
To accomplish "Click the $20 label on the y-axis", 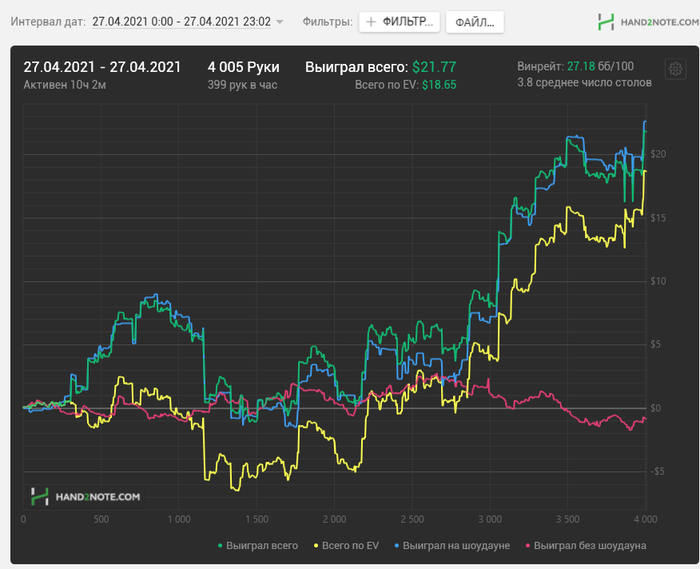I will click(656, 154).
